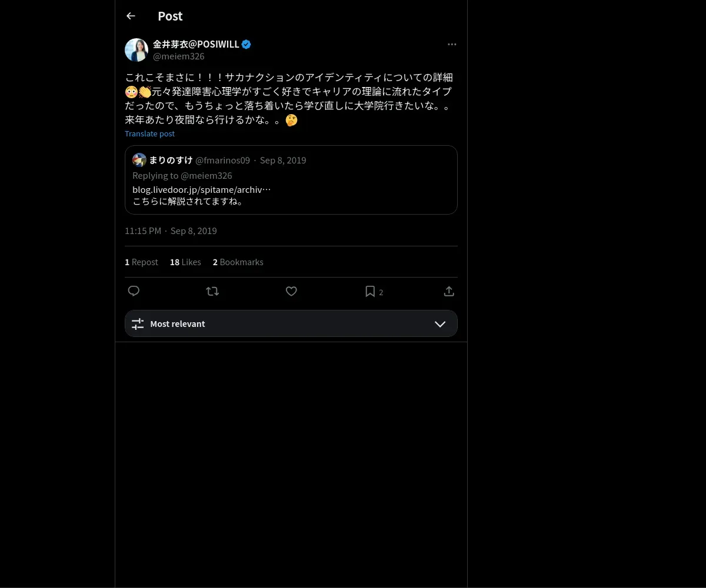Open the reply speech bubble icon

[134, 291]
